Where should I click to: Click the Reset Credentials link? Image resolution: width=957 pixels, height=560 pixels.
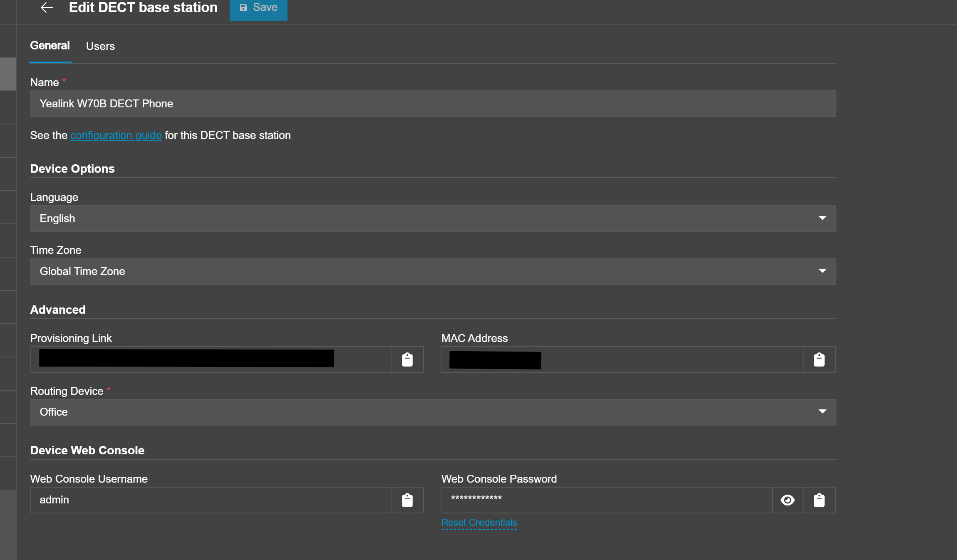pyautogui.click(x=479, y=523)
